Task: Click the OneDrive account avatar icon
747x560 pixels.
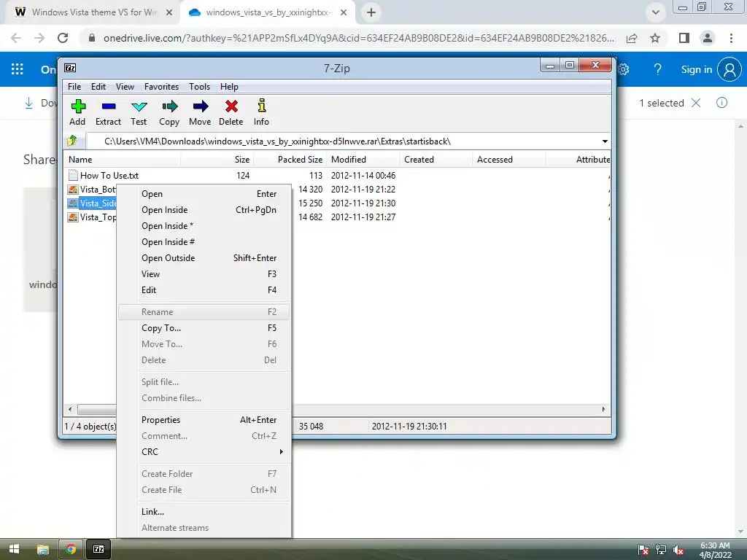Action: pos(729,69)
